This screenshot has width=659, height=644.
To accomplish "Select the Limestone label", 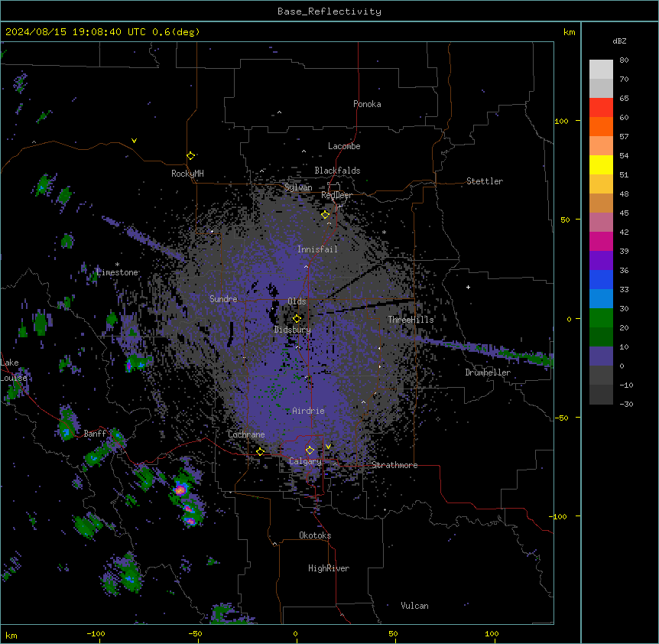I will click(x=117, y=272).
